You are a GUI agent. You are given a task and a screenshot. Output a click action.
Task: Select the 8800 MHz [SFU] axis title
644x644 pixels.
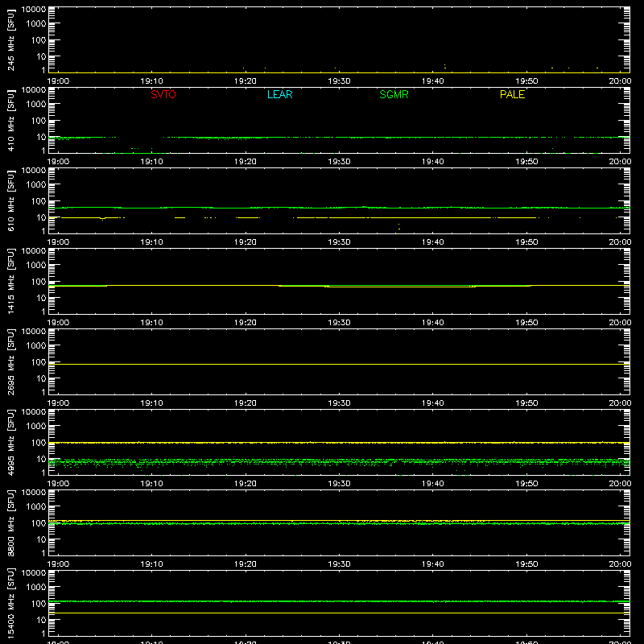10,522
